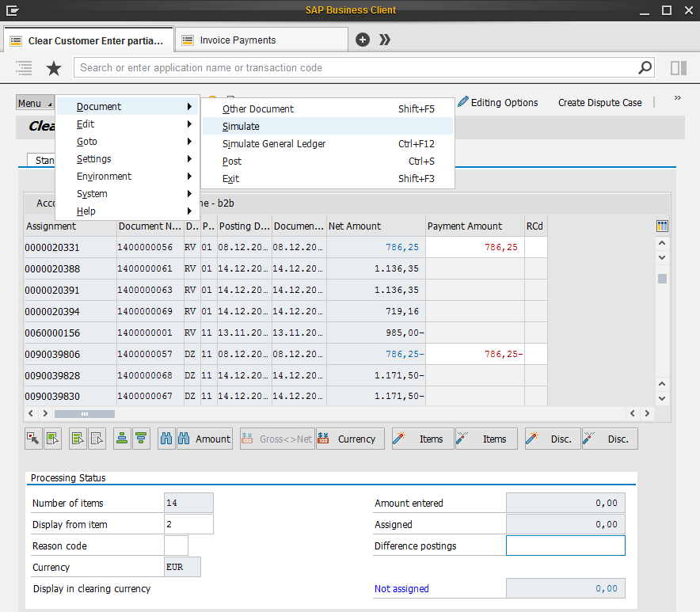Click the Assignment column header
The image size is (700, 612).
click(70, 226)
